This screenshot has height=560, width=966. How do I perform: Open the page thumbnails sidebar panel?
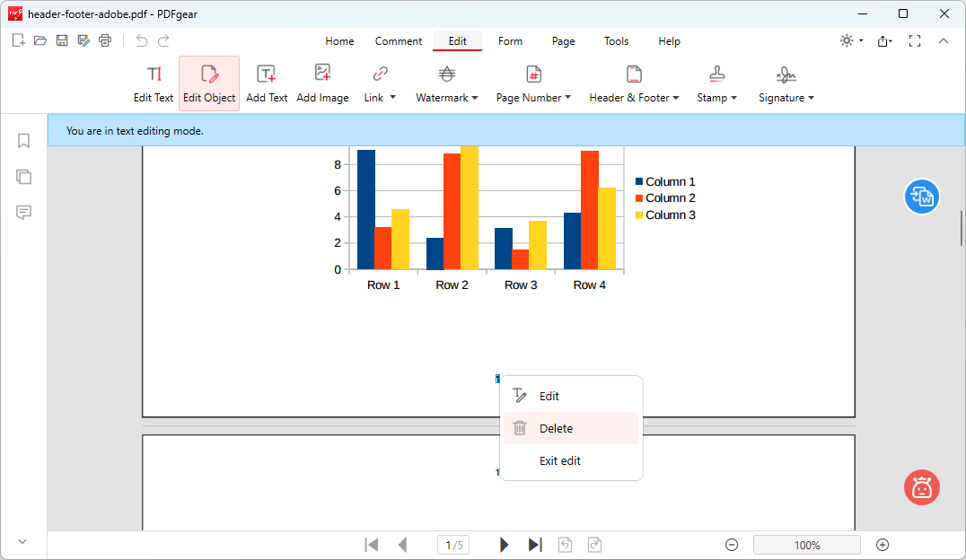[24, 177]
